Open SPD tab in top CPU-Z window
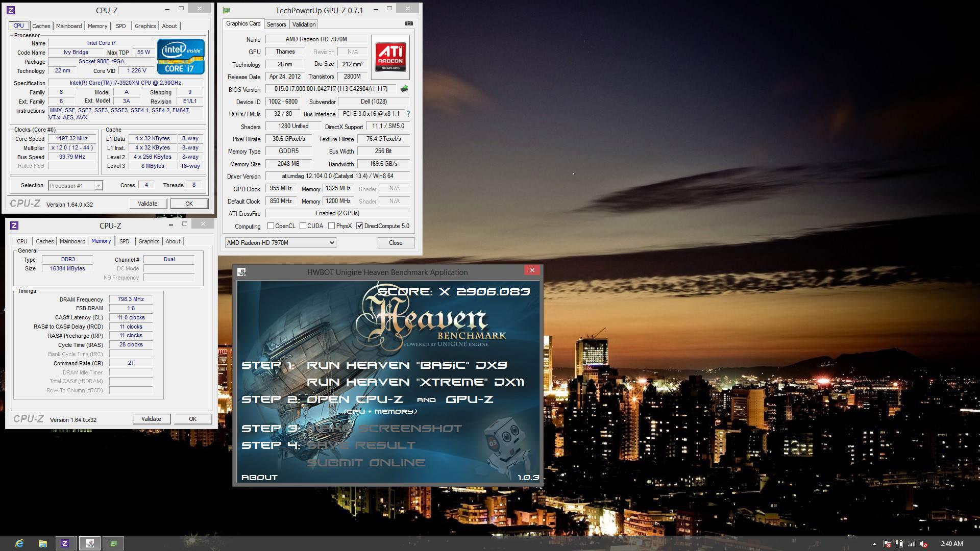Screen dimensions: 980x551 click(x=121, y=26)
